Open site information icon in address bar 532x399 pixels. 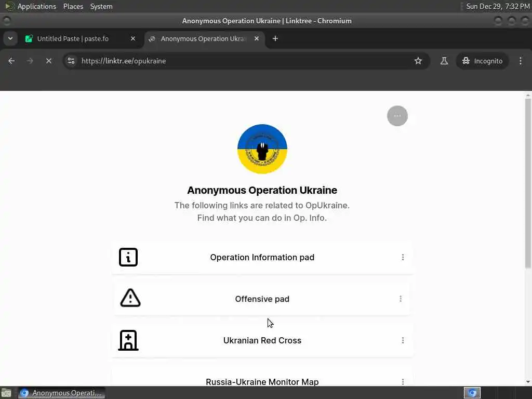tap(71, 61)
